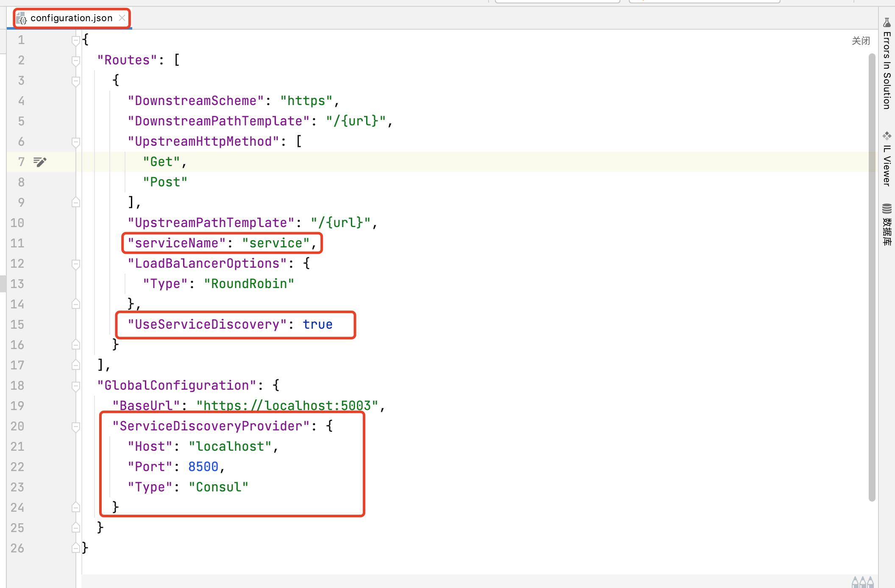Click the database cylinder icon in right sidebar

coord(887,209)
